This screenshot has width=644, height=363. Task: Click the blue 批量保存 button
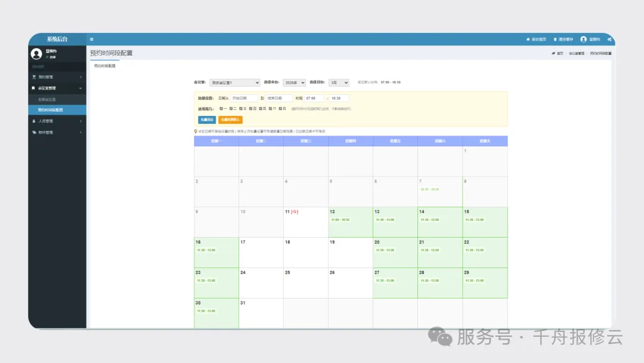[207, 119]
